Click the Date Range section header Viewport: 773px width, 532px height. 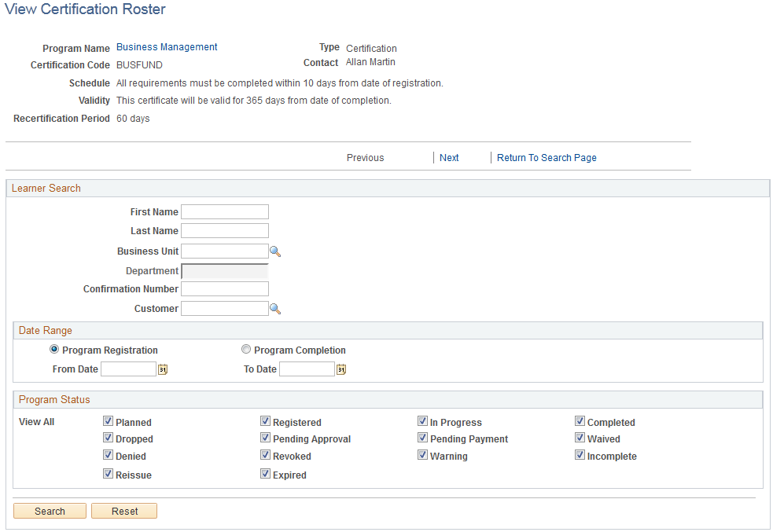(x=388, y=331)
